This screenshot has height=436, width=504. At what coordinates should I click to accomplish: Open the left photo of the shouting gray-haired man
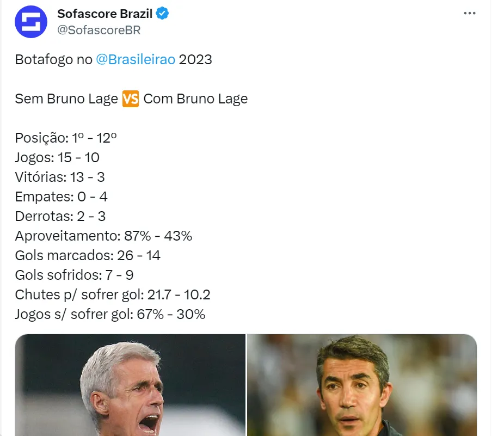(130, 385)
